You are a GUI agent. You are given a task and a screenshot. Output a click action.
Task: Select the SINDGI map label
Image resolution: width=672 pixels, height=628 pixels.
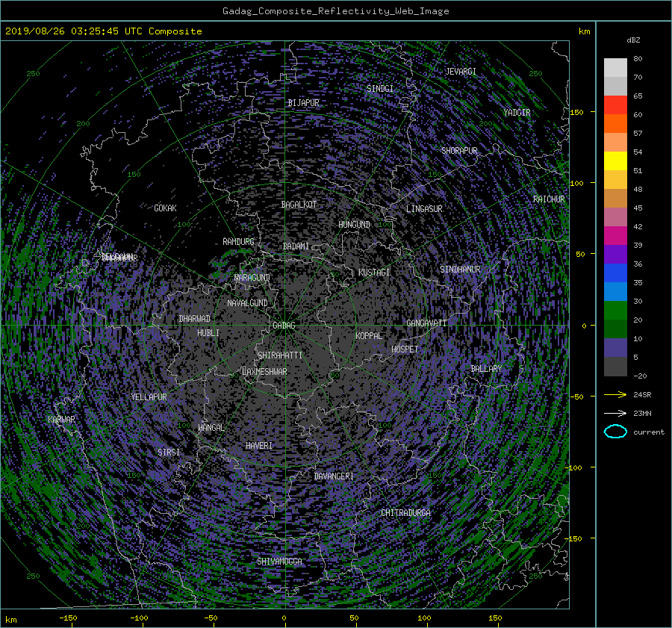point(380,88)
